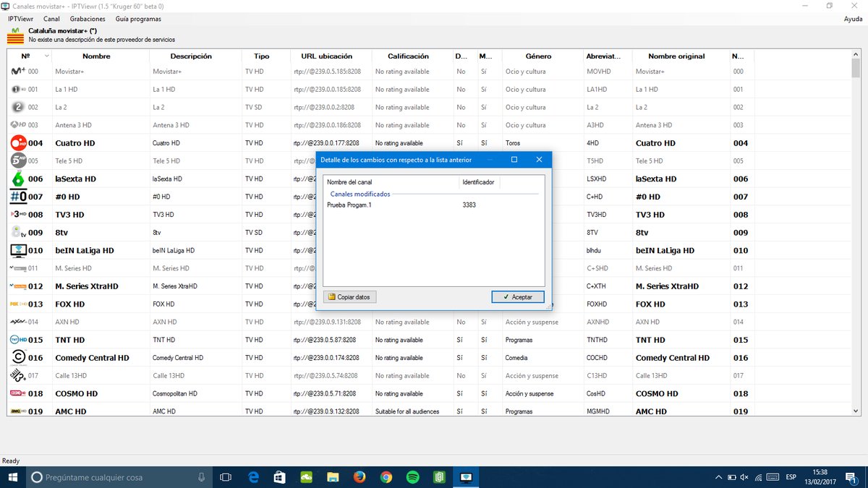Viewport: 868px width, 488px height.
Task: Open the Guía programas menu
Action: click(x=139, y=19)
